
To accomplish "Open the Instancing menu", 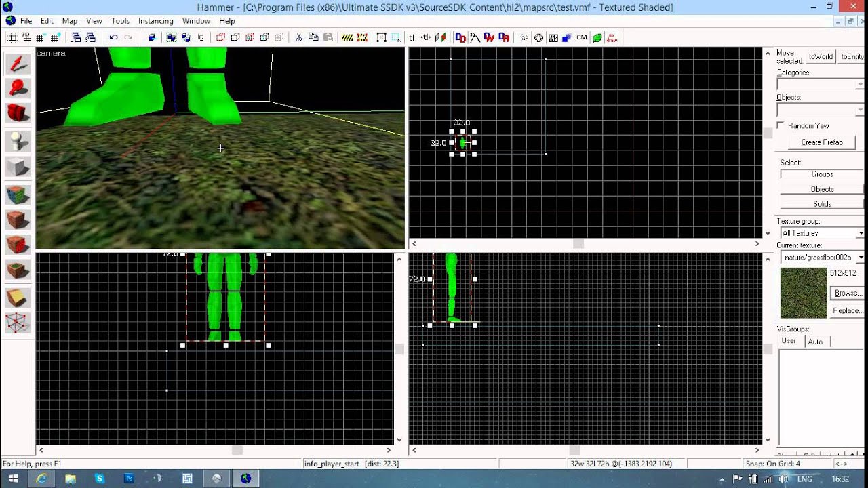I will click(x=155, y=21).
